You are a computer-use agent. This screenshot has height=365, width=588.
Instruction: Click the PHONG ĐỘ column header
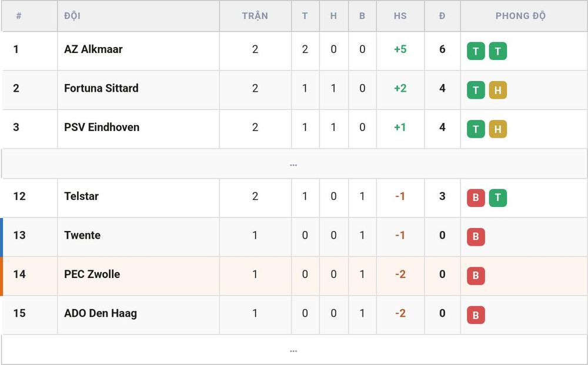[x=520, y=16]
